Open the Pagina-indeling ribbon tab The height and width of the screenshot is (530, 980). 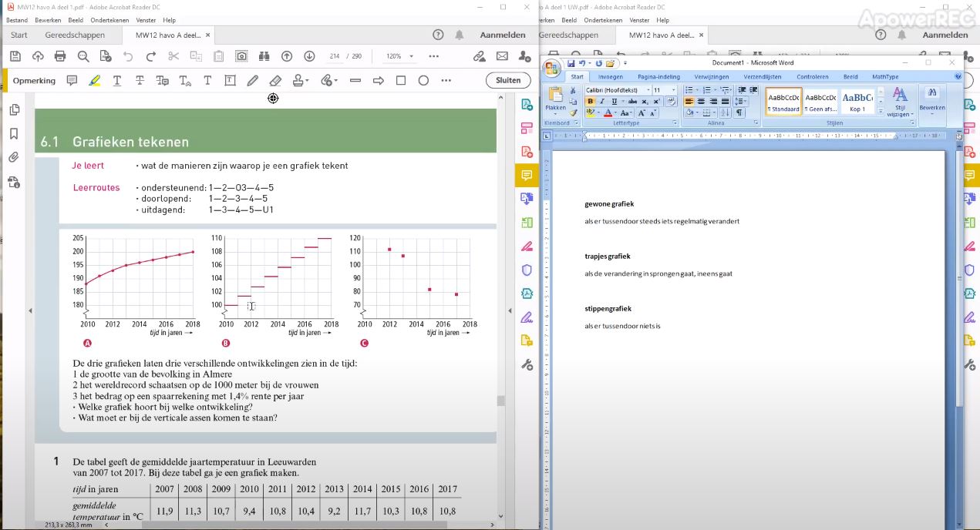[x=658, y=77]
